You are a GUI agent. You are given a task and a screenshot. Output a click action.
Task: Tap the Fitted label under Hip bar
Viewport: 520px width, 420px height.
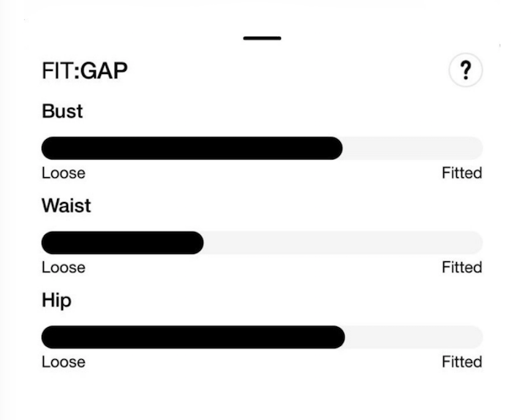[461, 362]
